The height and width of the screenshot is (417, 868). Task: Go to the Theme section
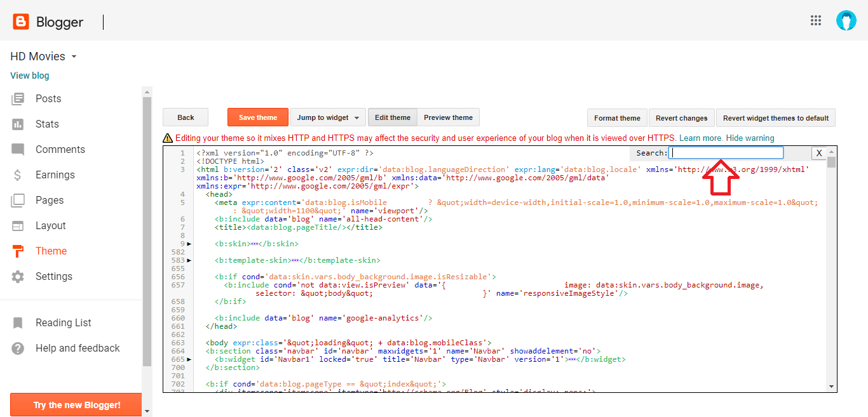click(x=51, y=251)
